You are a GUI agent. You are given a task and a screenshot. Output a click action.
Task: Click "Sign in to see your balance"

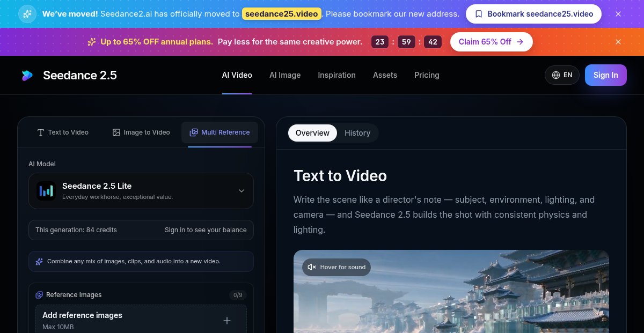tap(206, 230)
